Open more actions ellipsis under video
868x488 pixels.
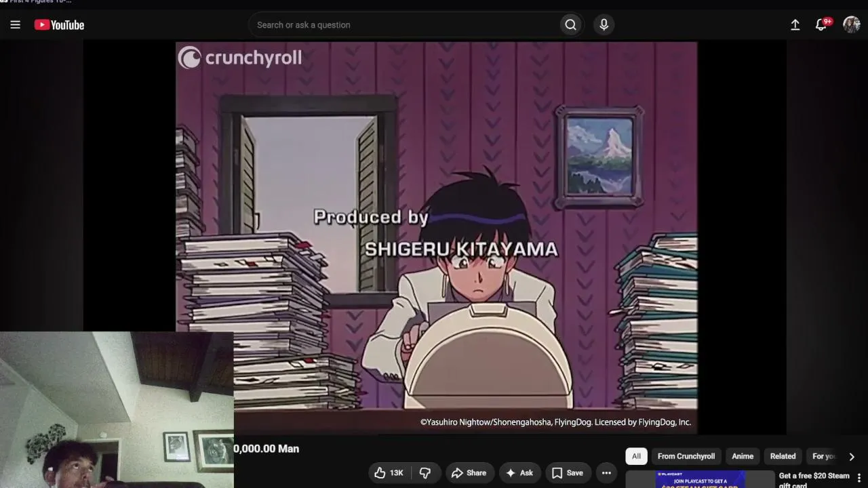(606, 473)
